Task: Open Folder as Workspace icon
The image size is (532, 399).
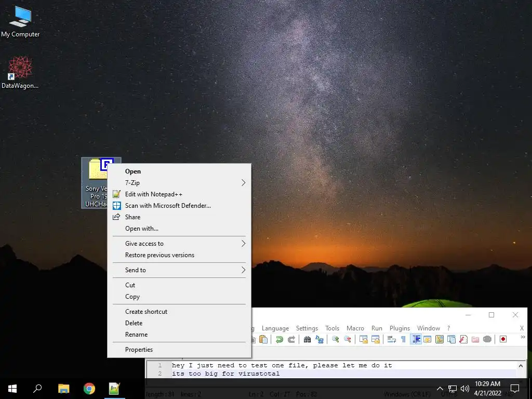Action: pyautogui.click(x=475, y=339)
